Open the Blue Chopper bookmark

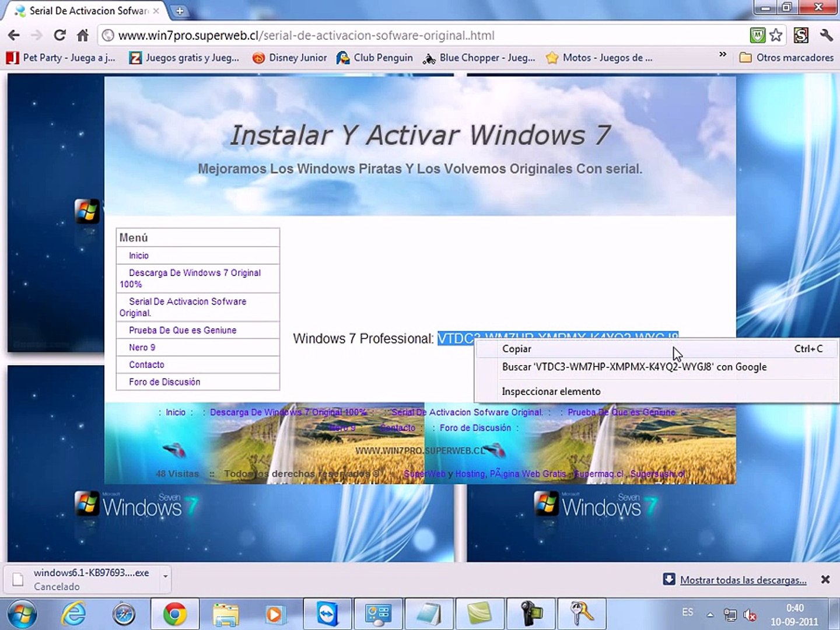[x=479, y=58]
